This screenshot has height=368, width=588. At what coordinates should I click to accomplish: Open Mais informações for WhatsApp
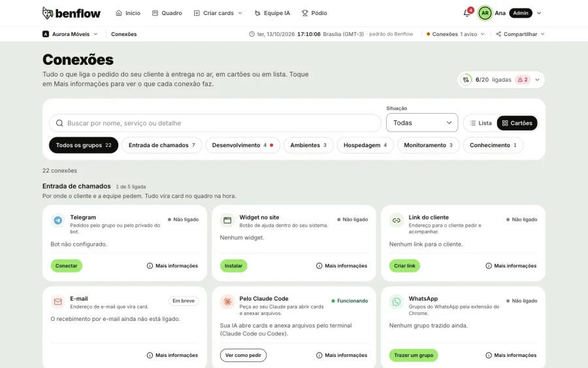(x=511, y=355)
